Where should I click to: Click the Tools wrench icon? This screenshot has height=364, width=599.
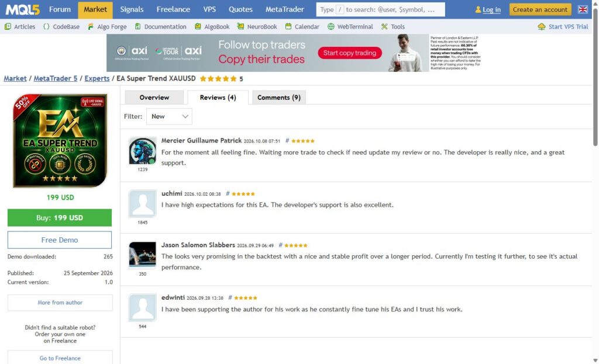tap(384, 26)
